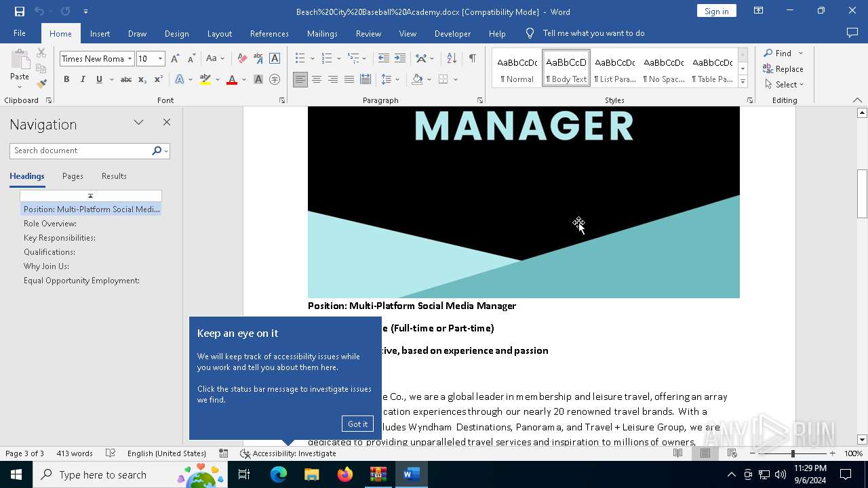Expand the numbered list options
The image size is (868, 488).
click(338, 59)
